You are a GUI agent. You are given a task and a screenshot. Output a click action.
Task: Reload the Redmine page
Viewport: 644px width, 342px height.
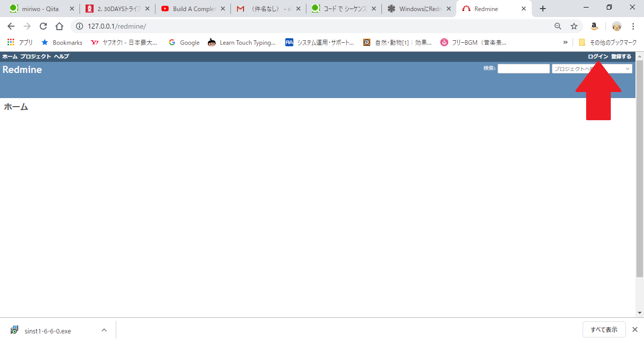click(x=43, y=26)
